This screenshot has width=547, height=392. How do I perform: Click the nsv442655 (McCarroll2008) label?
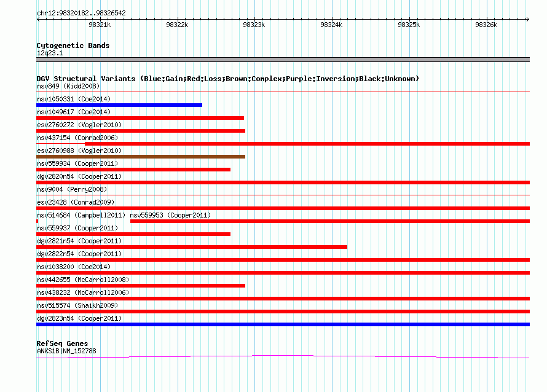(x=83, y=280)
